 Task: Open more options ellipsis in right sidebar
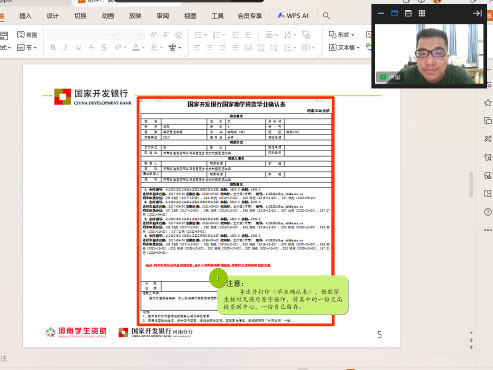coord(488,230)
